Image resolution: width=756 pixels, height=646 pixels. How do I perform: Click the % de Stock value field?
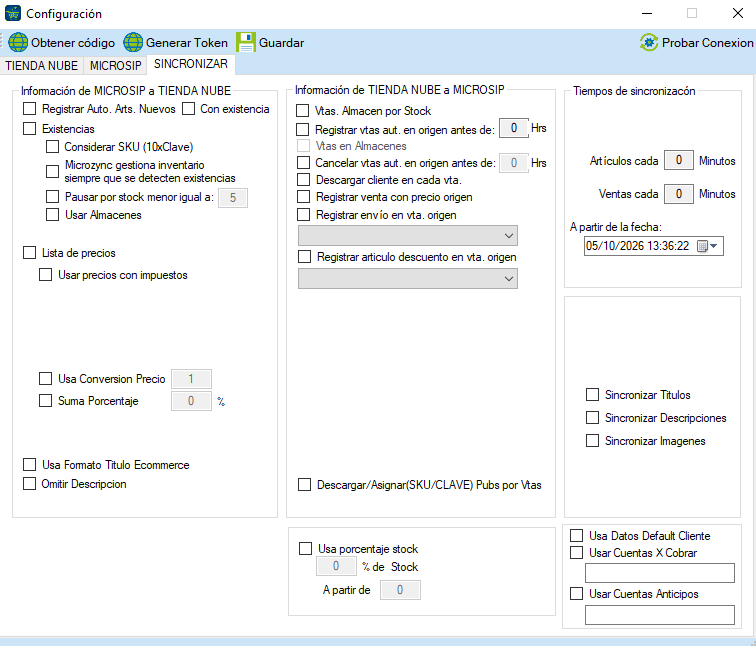[336, 566]
